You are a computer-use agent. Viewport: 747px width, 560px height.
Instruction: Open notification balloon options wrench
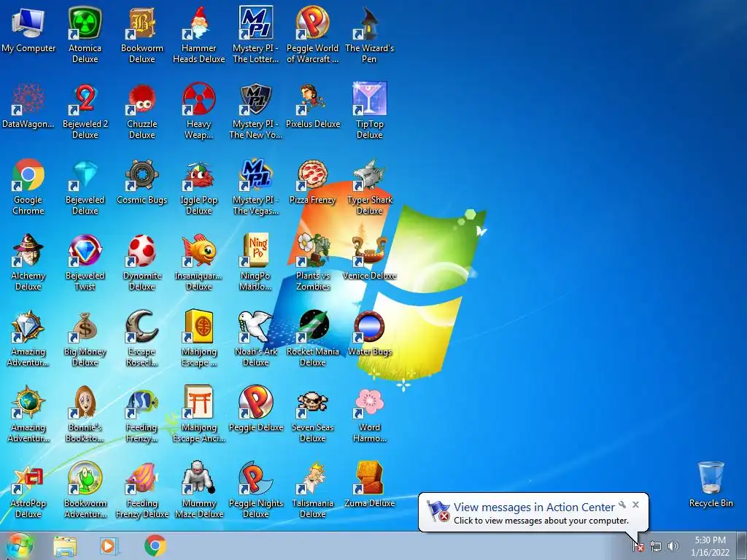pyautogui.click(x=622, y=505)
